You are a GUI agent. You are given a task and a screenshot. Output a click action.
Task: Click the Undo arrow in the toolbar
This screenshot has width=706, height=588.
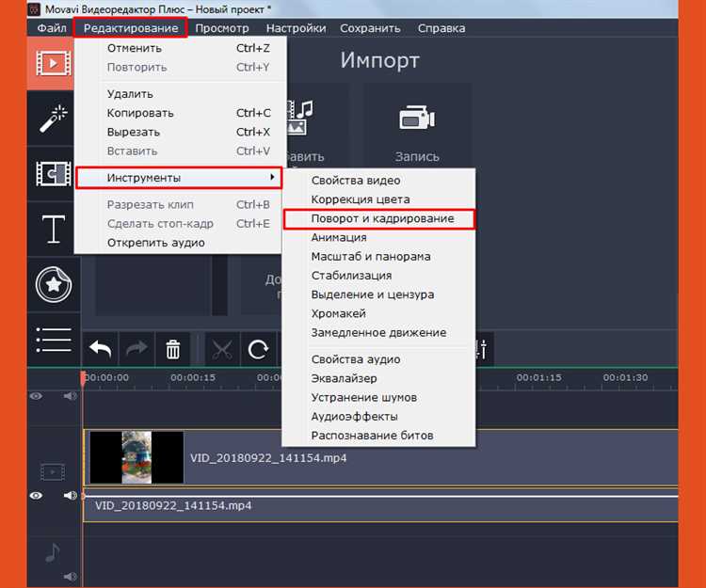[x=100, y=349]
